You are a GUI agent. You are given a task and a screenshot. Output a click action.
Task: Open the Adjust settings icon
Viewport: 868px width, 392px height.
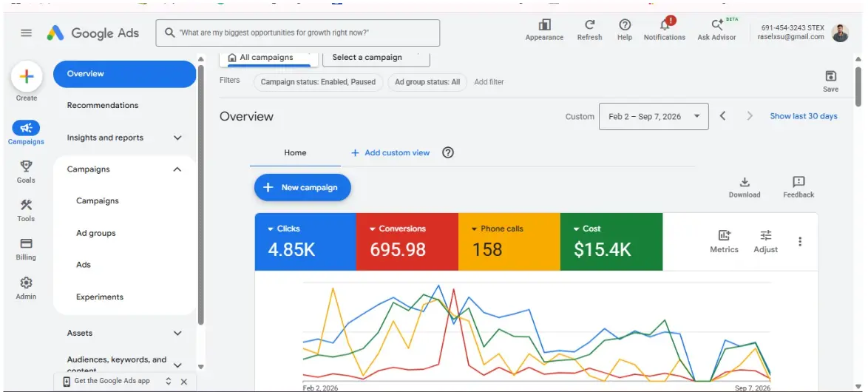[x=765, y=241]
